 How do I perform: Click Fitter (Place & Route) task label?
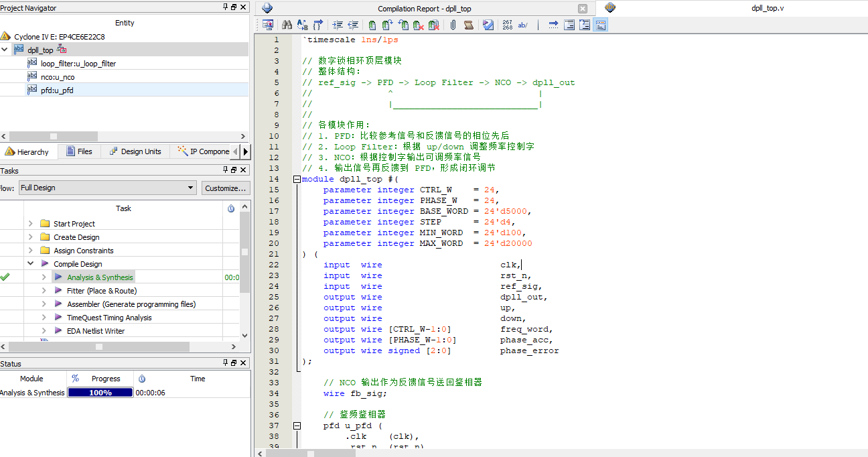click(x=102, y=291)
